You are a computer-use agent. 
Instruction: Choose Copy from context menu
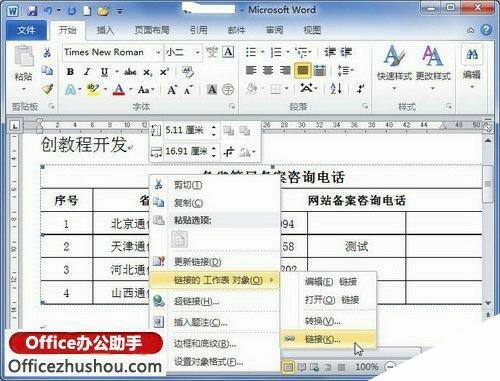pyautogui.click(x=214, y=203)
